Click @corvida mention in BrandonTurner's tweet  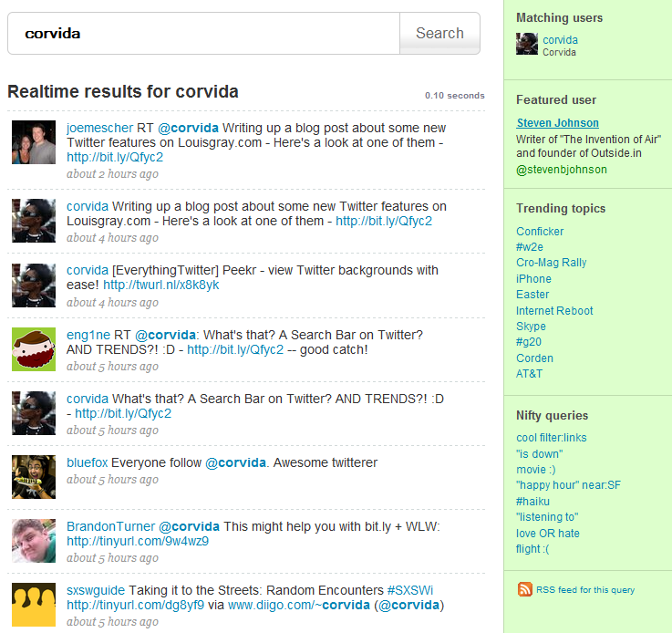coord(189,526)
